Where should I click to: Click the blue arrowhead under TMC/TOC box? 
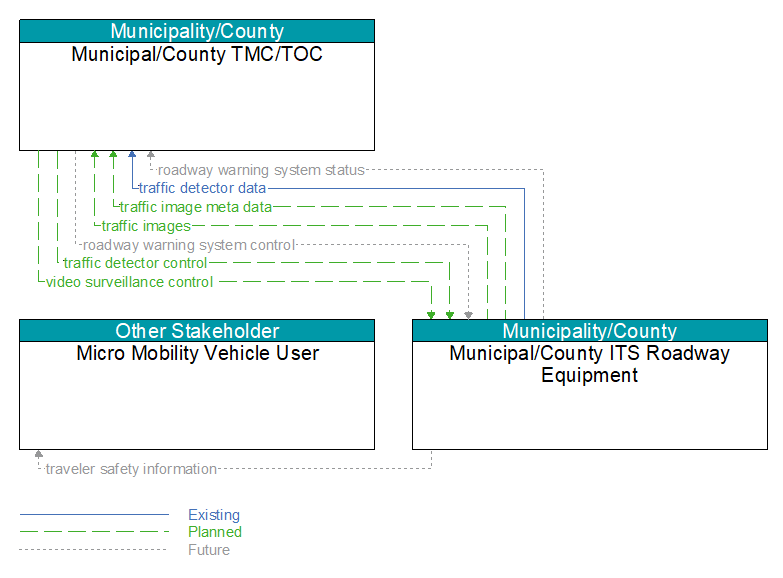click(x=132, y=154)
